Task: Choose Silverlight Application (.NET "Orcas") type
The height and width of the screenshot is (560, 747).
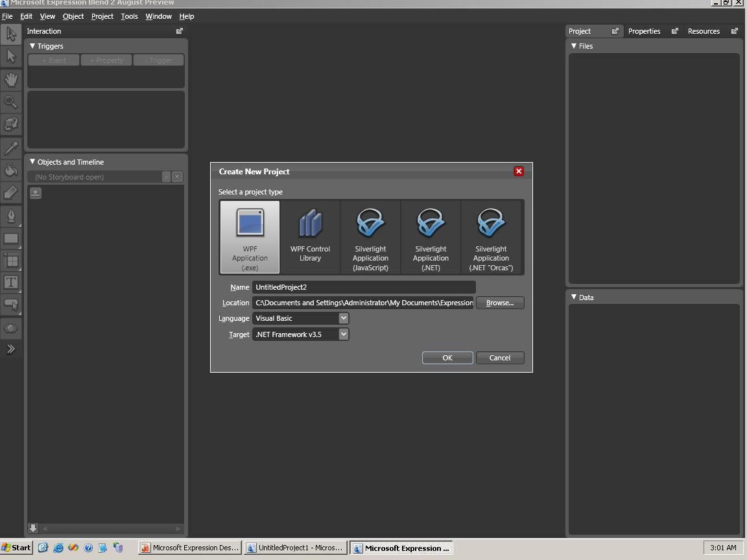Action: point(491,237)
